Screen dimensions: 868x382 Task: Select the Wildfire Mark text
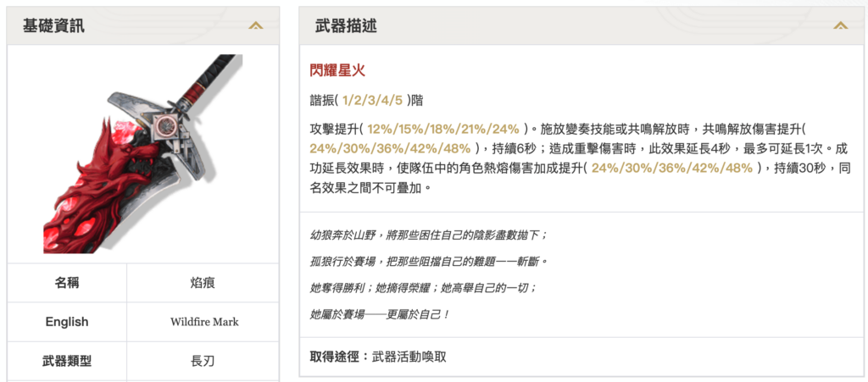pyautogui.click(x=203, y=322)
